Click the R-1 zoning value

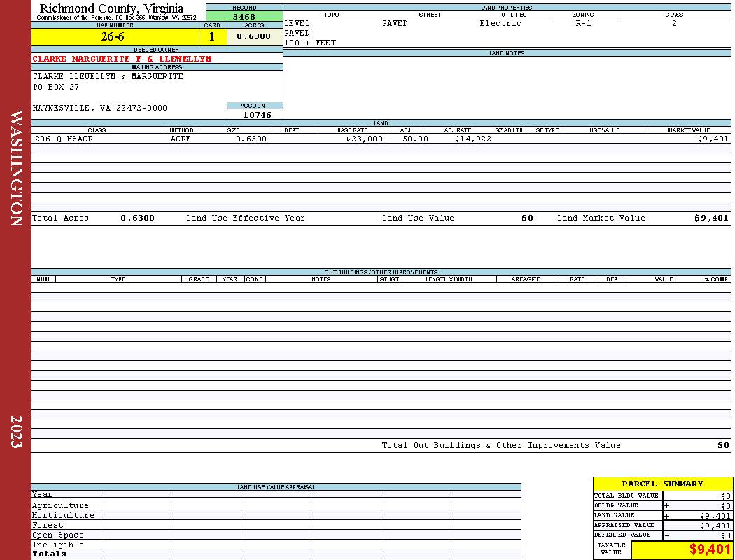pos(583,23)
